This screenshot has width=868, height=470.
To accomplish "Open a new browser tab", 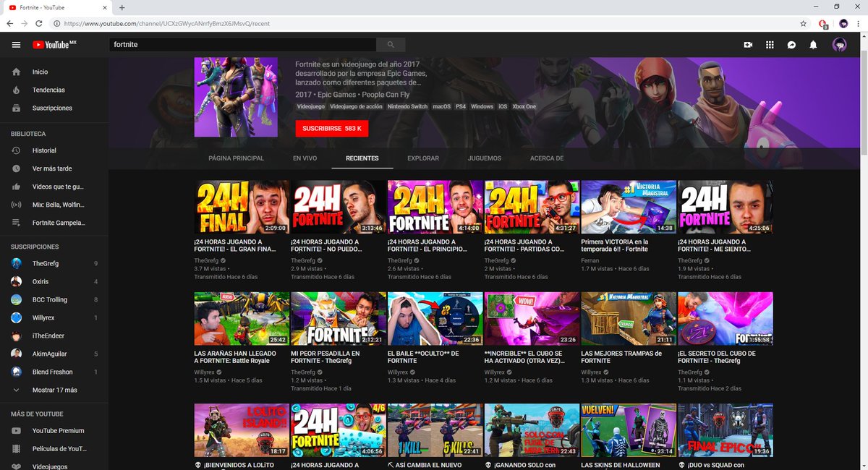I will click(122, 7).
